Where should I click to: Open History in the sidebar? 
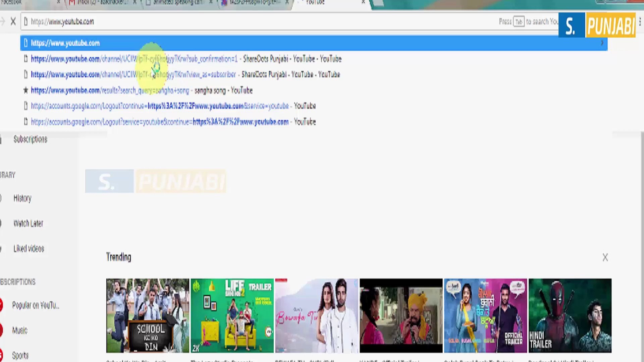point(22,198)
